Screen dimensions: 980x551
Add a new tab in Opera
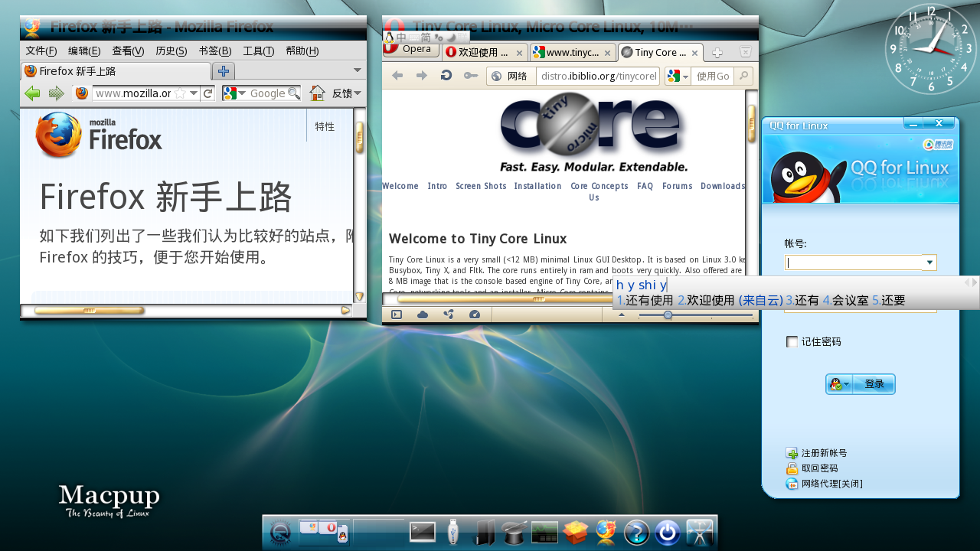point(717,53)
